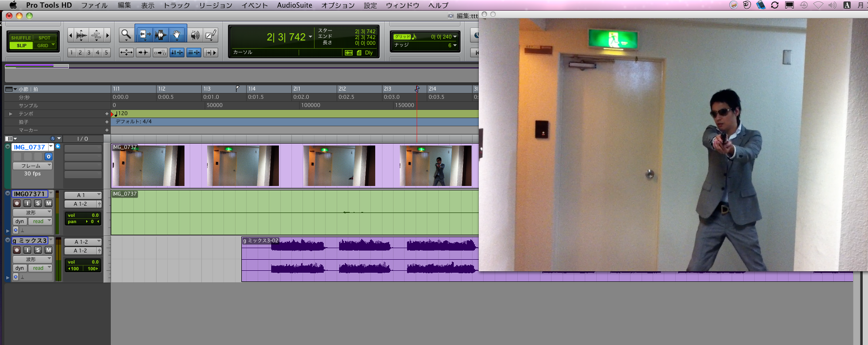Toggle video online button on IMG_0737 track
Viewport: 868px width, 345px height.
[49, 157]
